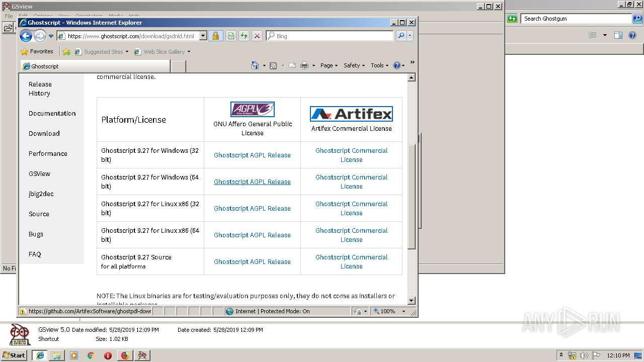This screenshot has width=644, height=362.
Task: Click the Print icon
Action: [x=304, y=65]
